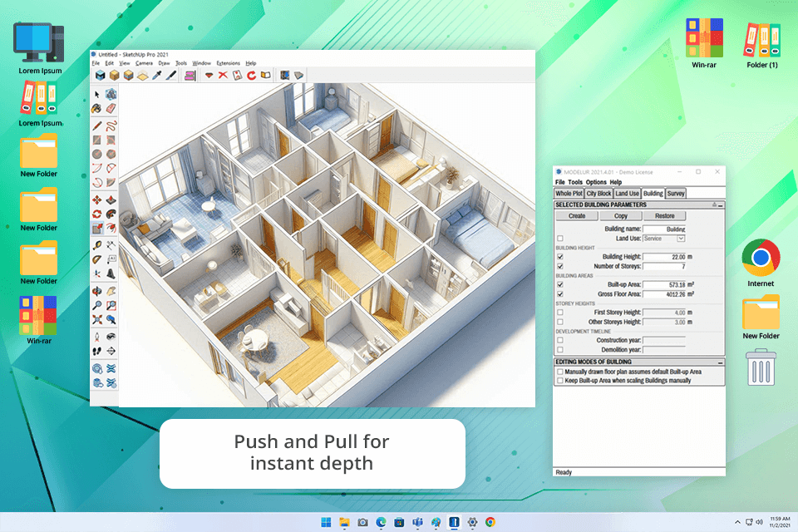Choose the Rectangle drawing tool
The height and width of the screenshot is (532, 798).
click(96, 140)
